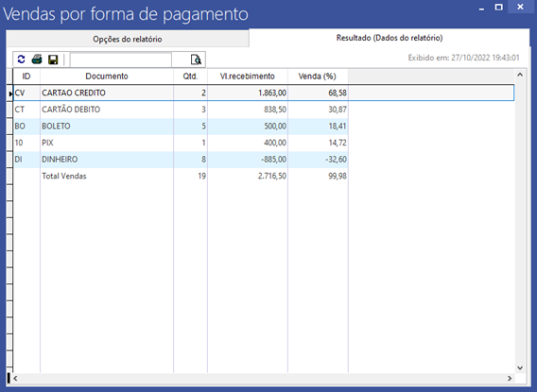
Task: Click the ID column header
Action: pos(26,77)
